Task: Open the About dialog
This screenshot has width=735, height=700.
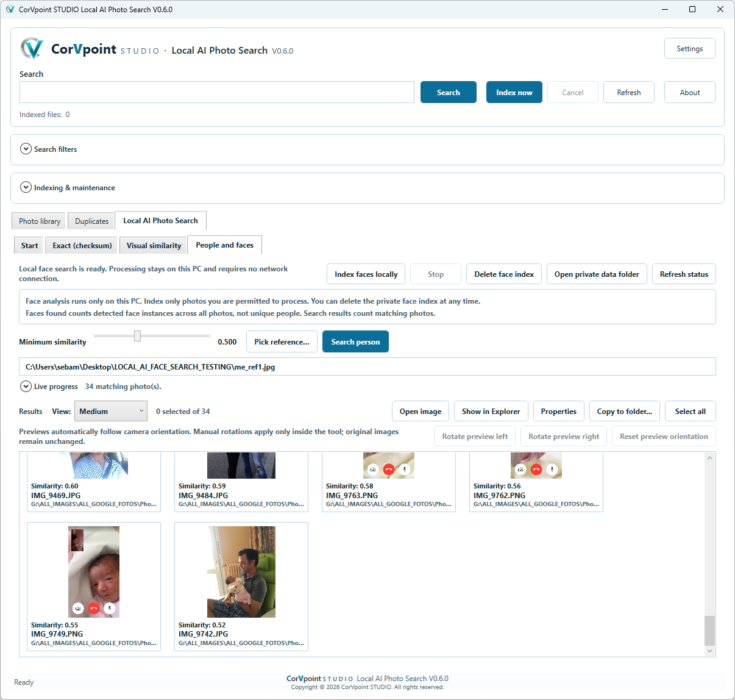Action: tap(690, 92)
